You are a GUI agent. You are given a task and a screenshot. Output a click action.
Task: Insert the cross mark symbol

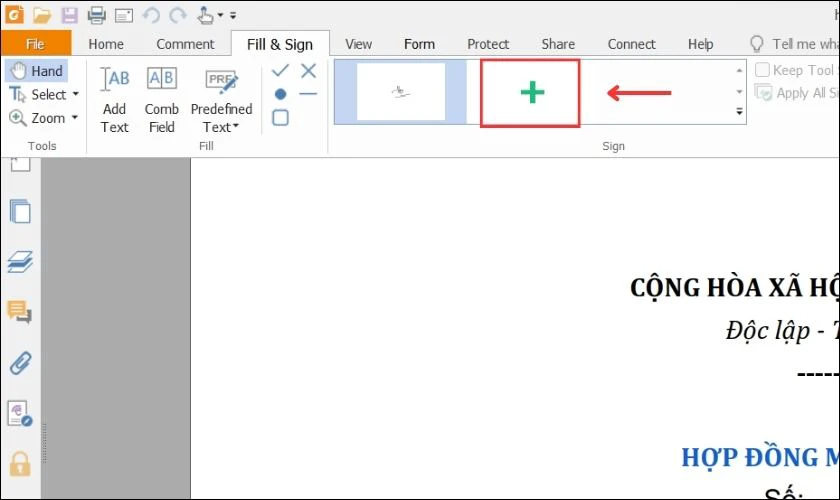[x=308, y=71]
